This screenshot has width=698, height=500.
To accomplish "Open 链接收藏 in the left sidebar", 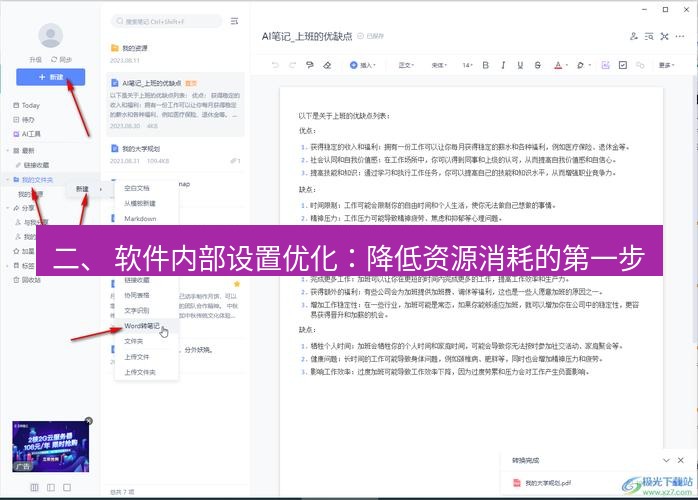I will tap(32, 165).
